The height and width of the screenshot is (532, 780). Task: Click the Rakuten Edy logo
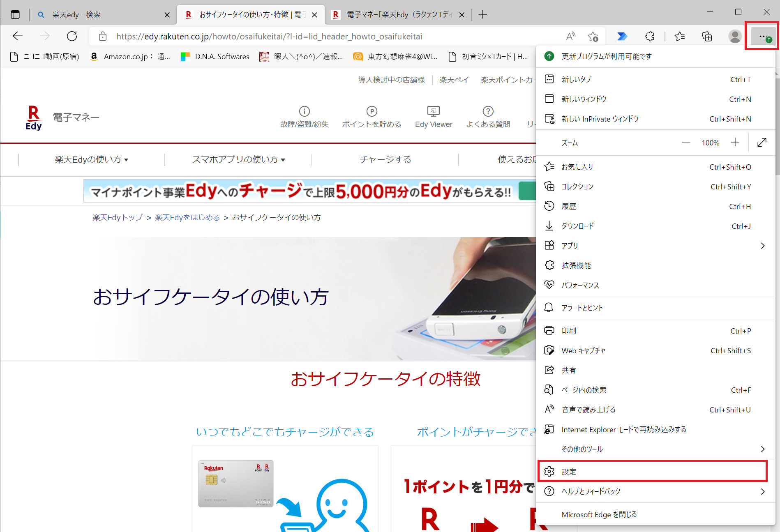tap(34, 118)
